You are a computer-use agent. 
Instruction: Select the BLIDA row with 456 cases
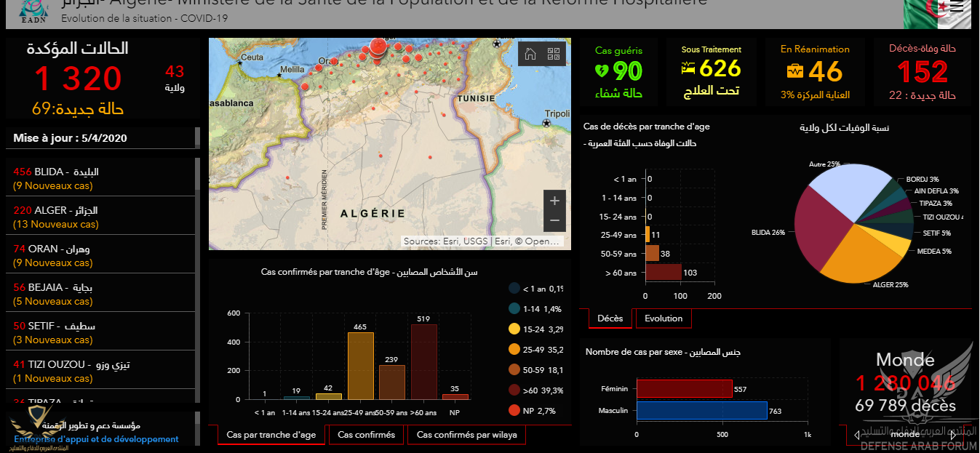[100, 178]
